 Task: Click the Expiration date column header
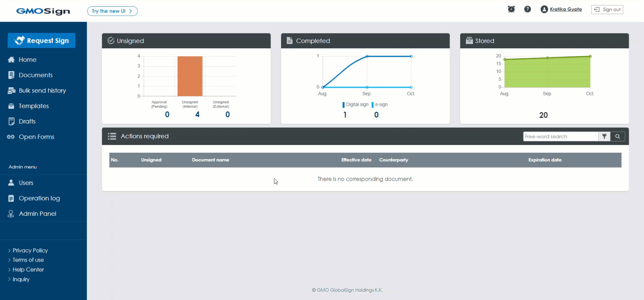(545, 160)
